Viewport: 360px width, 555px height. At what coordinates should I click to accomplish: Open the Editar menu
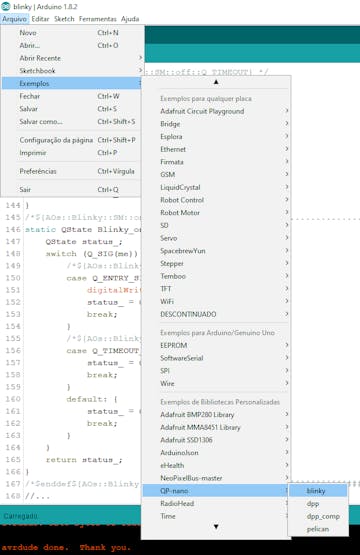click(40, 19)
